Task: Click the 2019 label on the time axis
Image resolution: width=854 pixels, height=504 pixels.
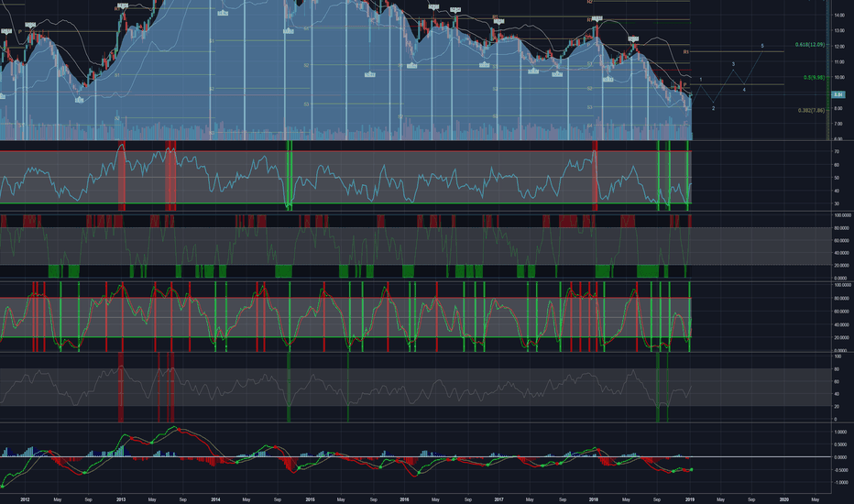Action: [689, 499]
